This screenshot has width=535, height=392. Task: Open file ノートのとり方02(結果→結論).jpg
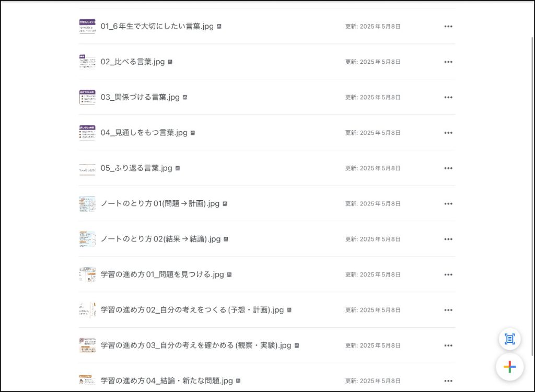click(x=161, y=239)
